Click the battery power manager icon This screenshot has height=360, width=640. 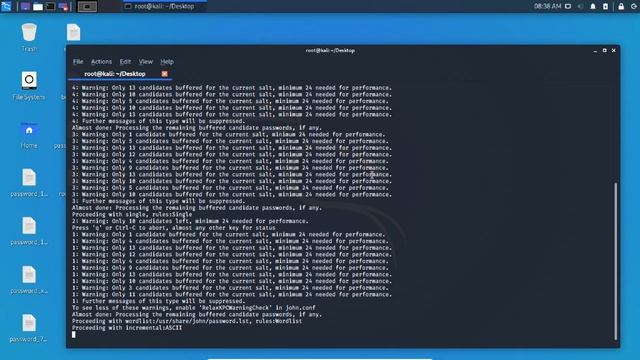[605, 7]
